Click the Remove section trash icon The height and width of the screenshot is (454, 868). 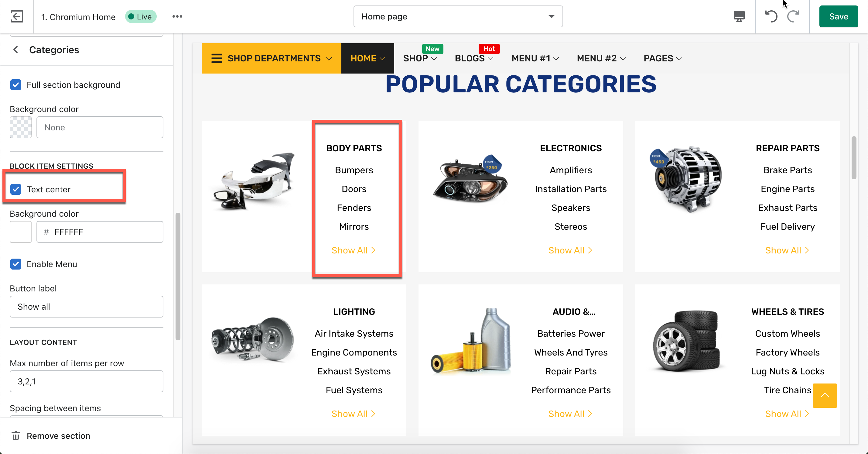click(x=16, y=436)
